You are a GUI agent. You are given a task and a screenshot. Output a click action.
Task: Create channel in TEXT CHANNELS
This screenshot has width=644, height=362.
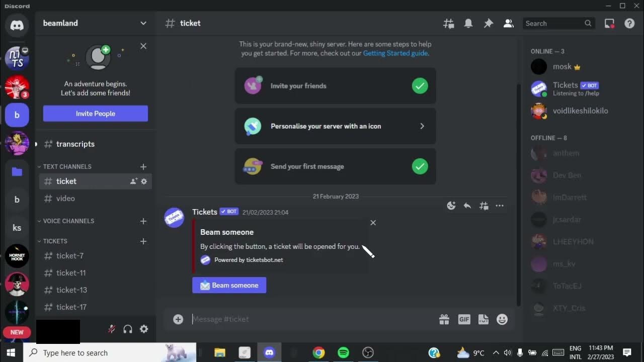[143, 166]
